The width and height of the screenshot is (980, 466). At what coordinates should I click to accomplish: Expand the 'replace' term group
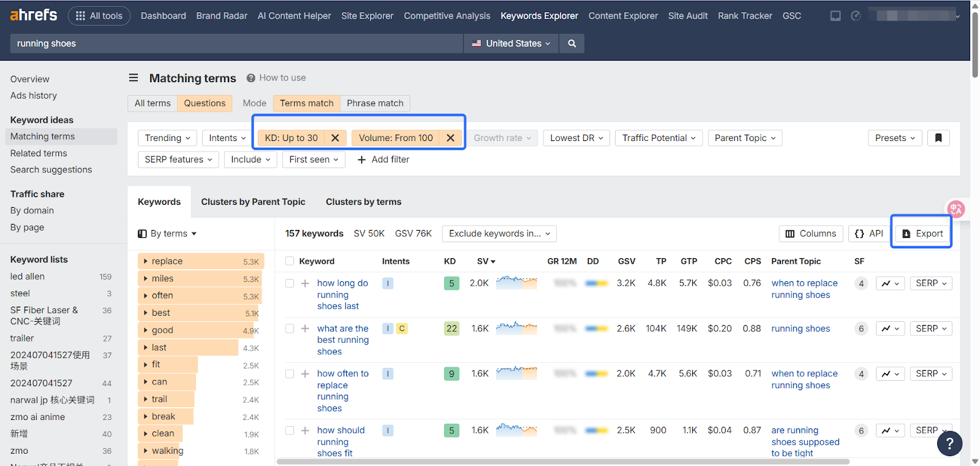tap(146, 261)
